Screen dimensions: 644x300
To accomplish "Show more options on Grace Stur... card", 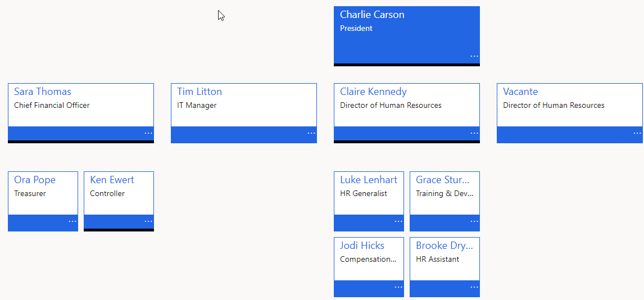I will (x=474, y=221).
